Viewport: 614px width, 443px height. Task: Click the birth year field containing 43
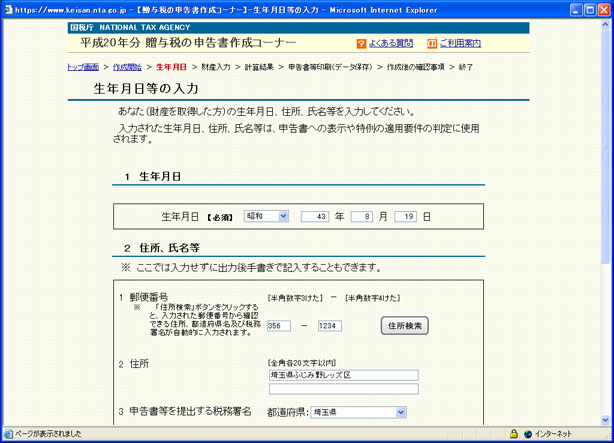[x=315, y=217]
